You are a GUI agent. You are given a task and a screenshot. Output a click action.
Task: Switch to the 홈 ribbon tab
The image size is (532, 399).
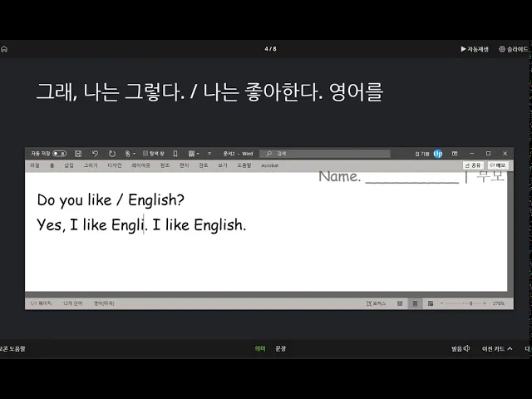tap(52, 165)
